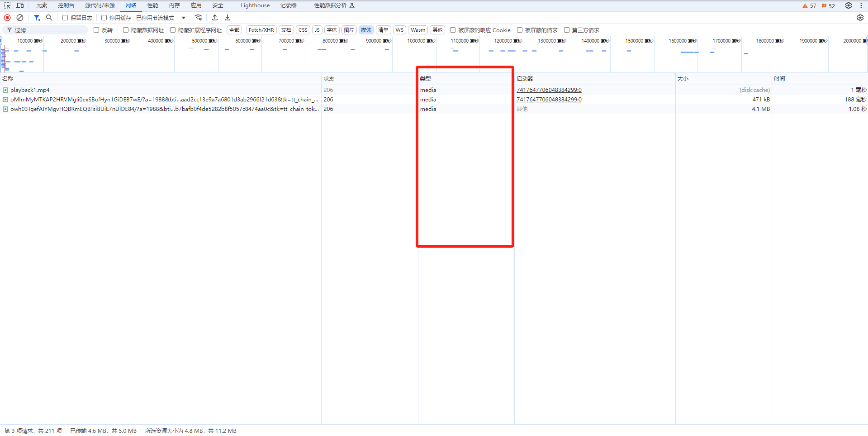Screen dimensions: 868x436
Task: Open the network search magnifier
Action: click(x=49, y=18)
